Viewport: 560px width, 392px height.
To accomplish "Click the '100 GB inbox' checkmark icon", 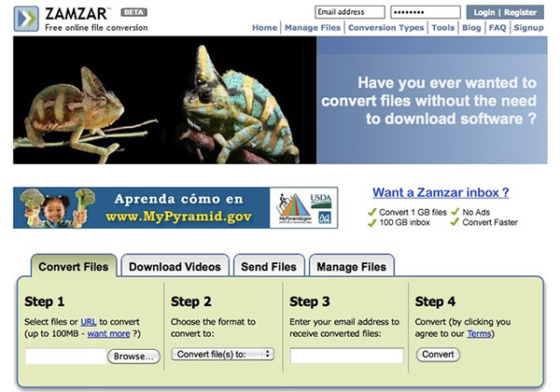I will pyautogui.click(x=372, y=223).
